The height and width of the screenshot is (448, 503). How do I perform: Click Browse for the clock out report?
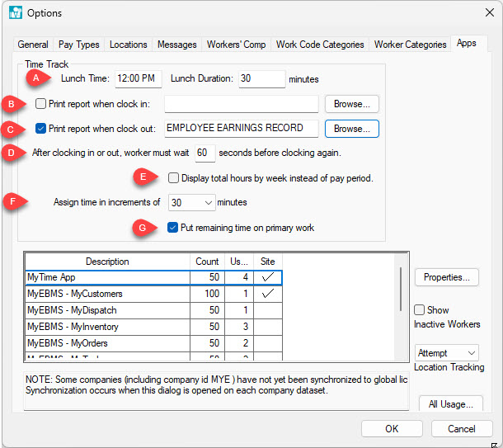[351, 129]
